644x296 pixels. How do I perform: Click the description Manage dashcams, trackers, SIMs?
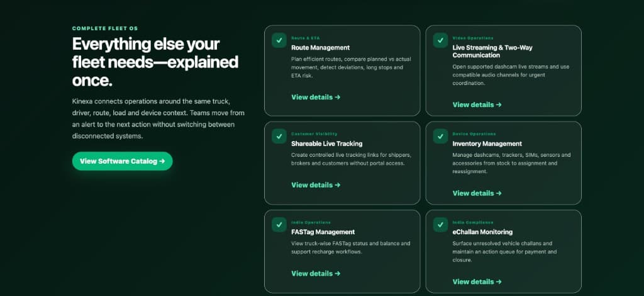click(x=512, y=163)
